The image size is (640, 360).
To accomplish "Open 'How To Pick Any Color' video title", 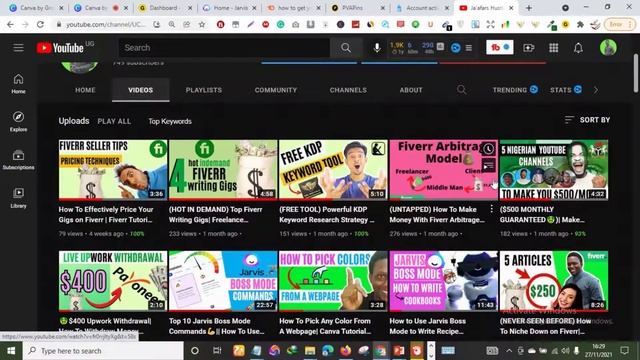I will click(x=325, y=326).
